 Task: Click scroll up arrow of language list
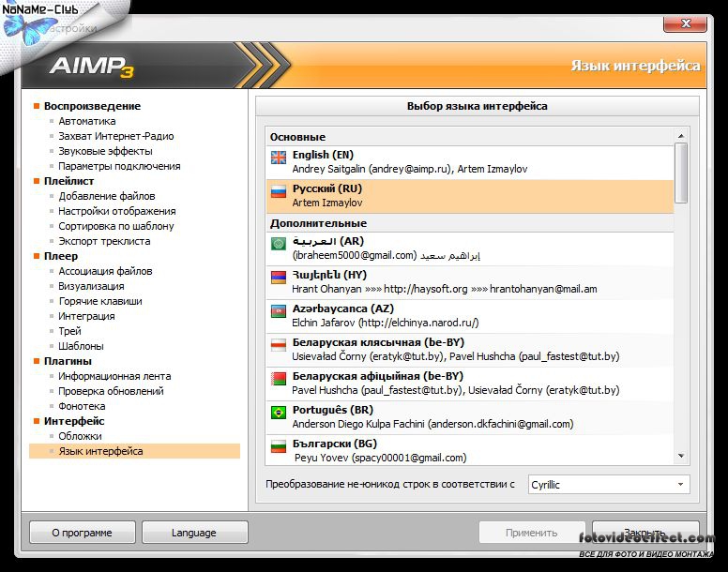pos(681,136)
